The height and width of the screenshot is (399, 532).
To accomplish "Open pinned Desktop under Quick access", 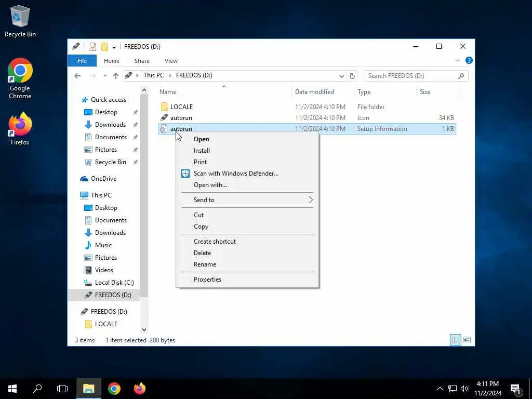I will click(x=106, y=112).
